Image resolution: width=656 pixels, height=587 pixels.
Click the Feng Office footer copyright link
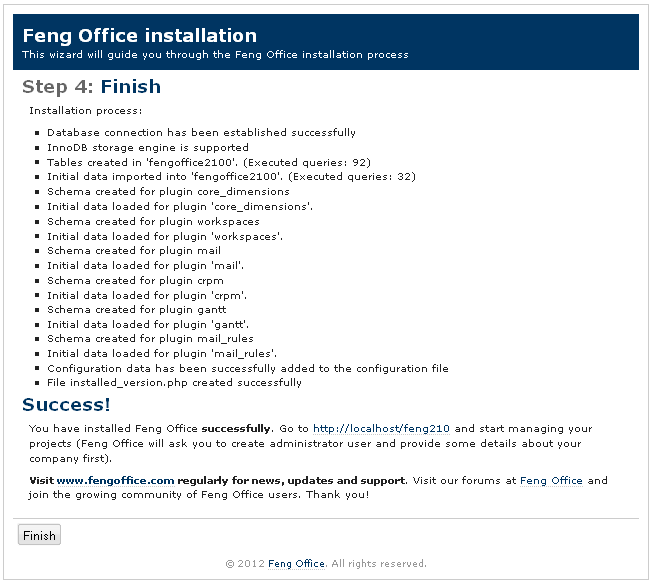tap(295, 564)
